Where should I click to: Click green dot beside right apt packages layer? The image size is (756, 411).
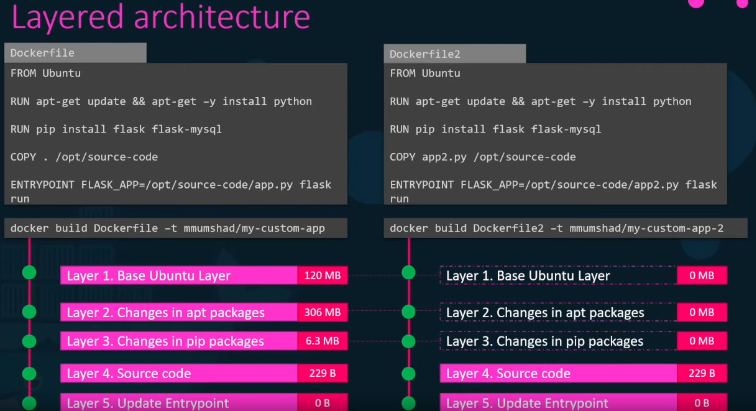click(408, 311)
